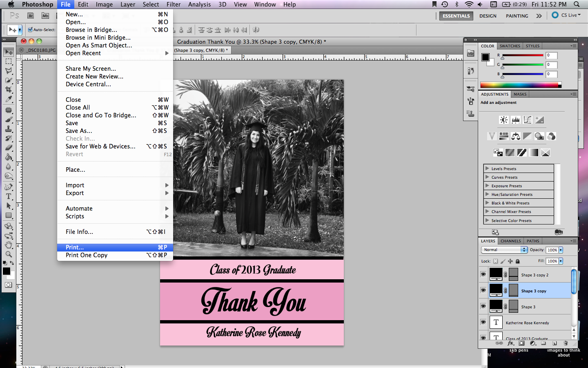Screen dimensions: 588x368
Task: Expand Exposure Presets
Action: coord(487,186)
